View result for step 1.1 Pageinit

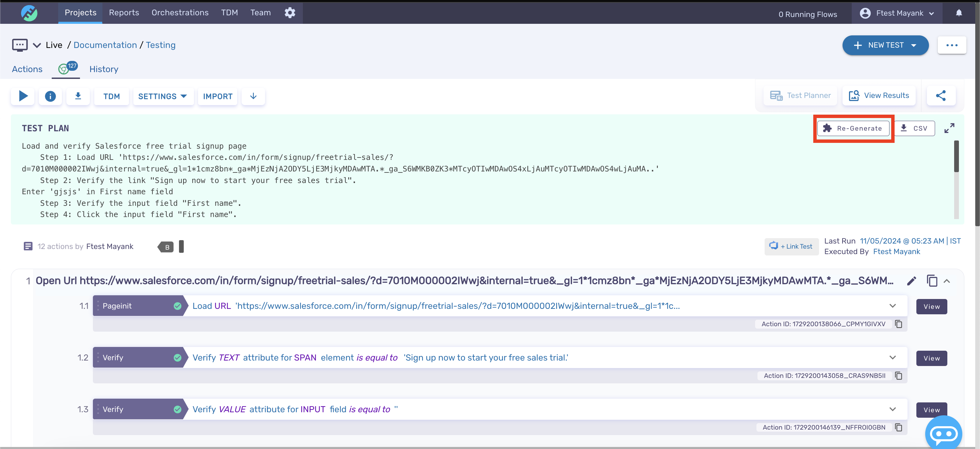click(931, 306)
